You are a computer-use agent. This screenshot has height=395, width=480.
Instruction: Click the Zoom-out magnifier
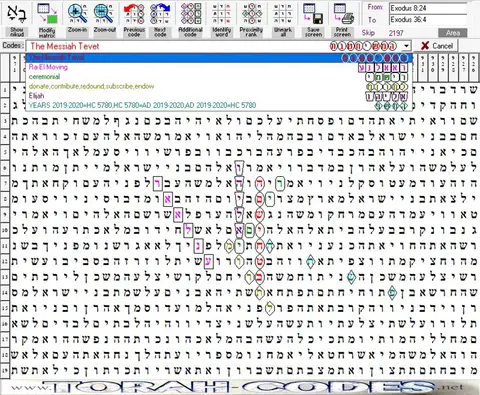pyautogui.click(x=104, y=18)
